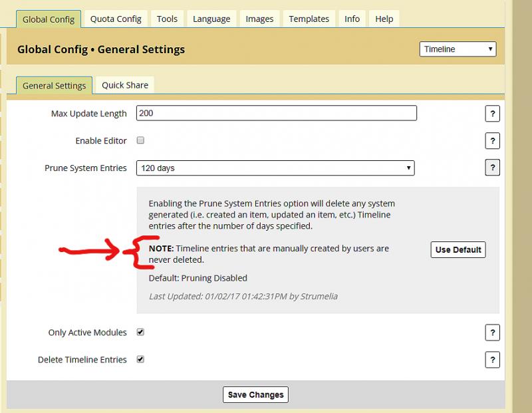Click help icon for Delete Timeline Entries
Image resolution: width=532 pixels, height=413 pixels.
coord(492,360)
